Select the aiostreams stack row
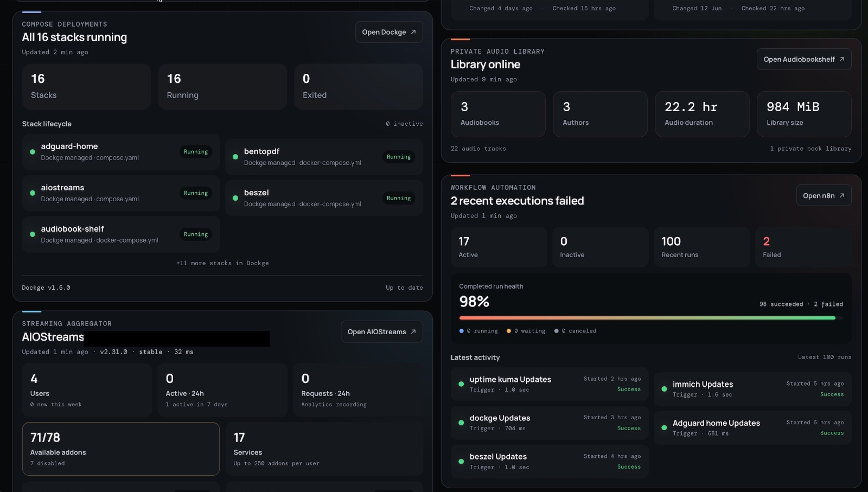 121,193
